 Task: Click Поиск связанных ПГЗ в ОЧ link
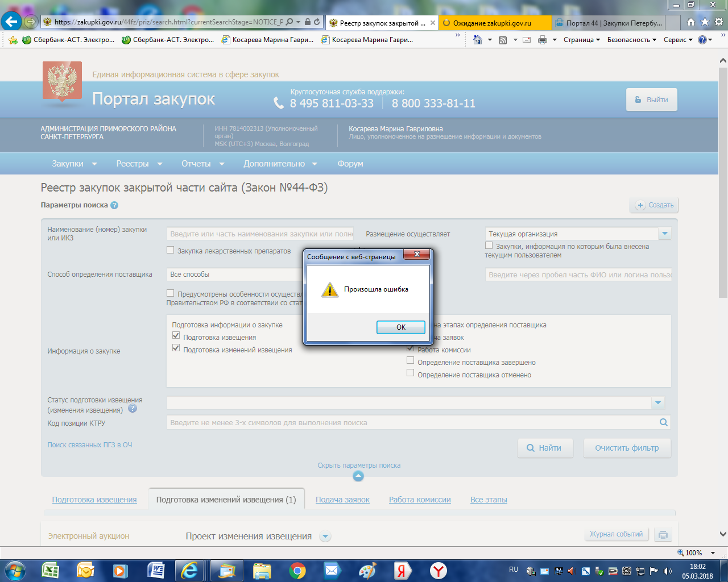coord(90,445)
